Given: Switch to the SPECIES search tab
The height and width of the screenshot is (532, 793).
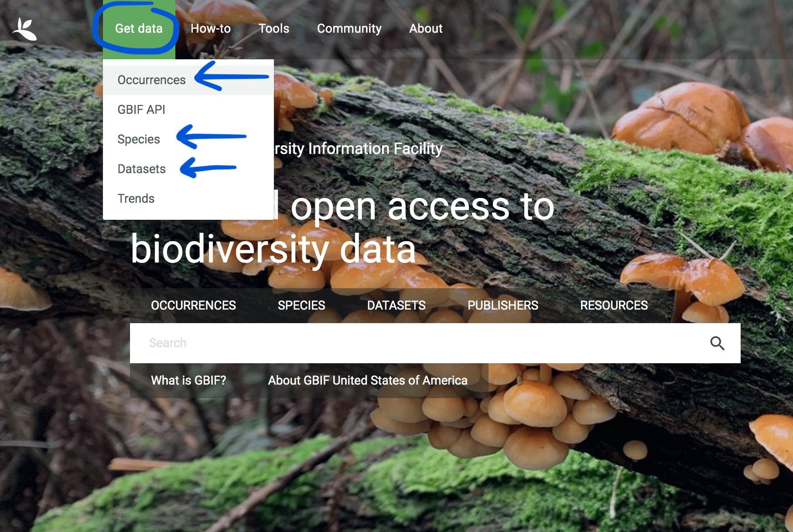Looking at the screenshot, I should 301,305.
